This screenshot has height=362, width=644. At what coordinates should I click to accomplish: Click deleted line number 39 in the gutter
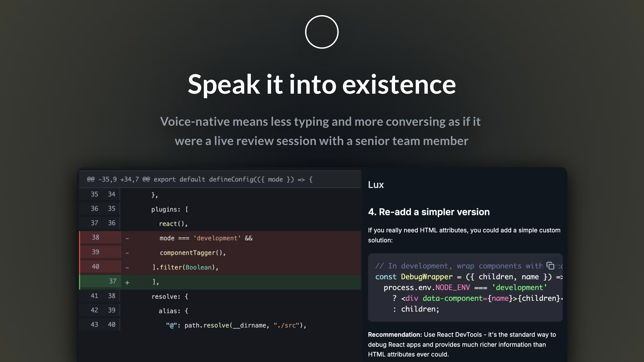click(x=95, y=252)
